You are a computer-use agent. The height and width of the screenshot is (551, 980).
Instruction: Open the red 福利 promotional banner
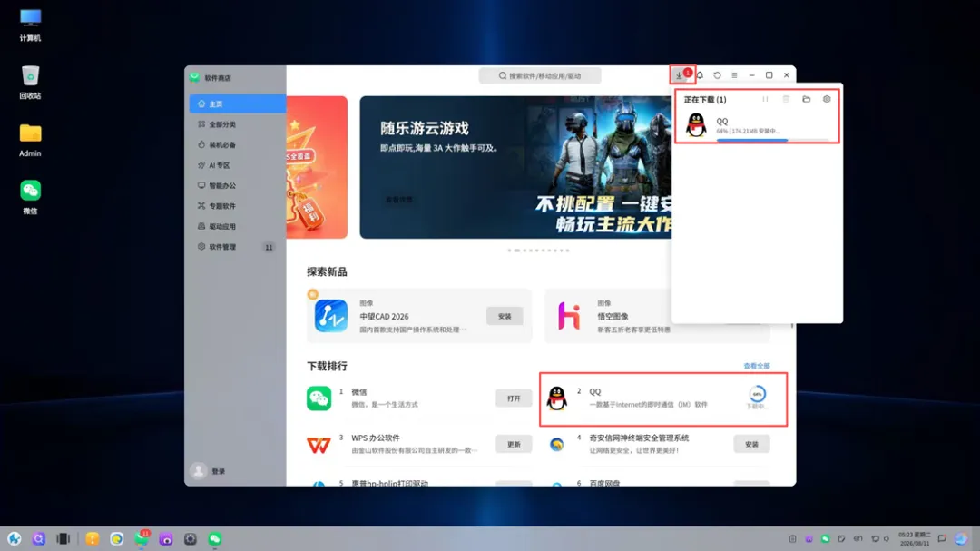(317, 167)
